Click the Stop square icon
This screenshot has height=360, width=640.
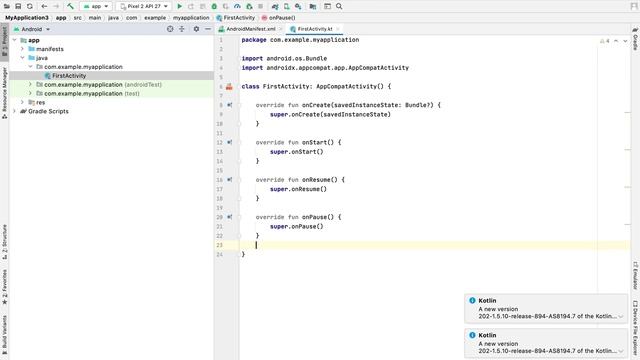click(260, 6)
